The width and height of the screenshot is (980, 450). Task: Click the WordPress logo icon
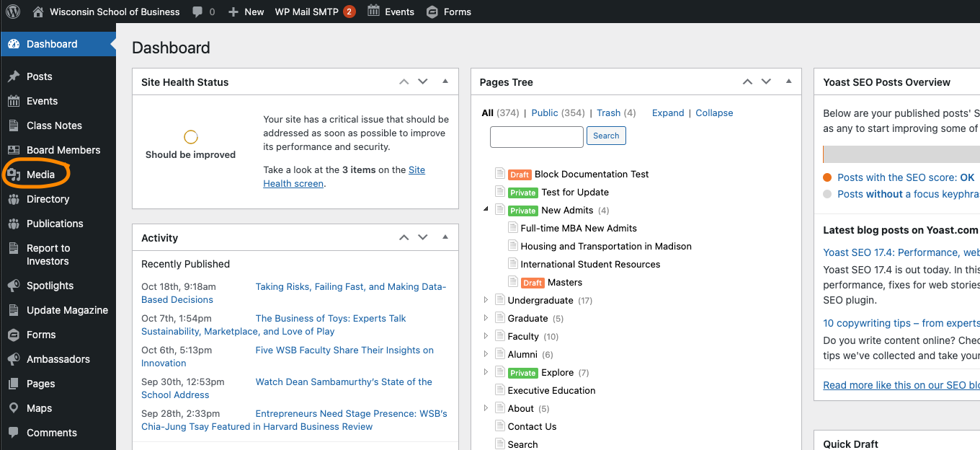tap(14, 12)
